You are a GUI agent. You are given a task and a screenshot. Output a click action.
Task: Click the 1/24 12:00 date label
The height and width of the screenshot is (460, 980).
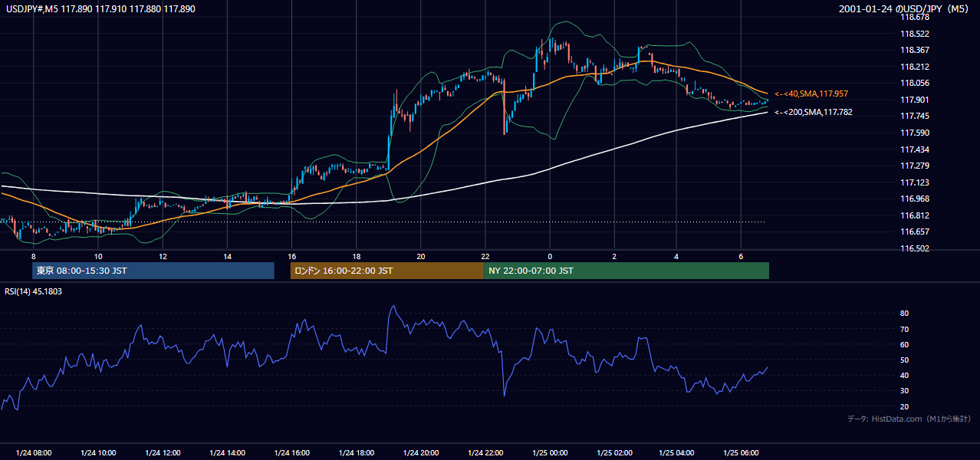tap(163, 453)
